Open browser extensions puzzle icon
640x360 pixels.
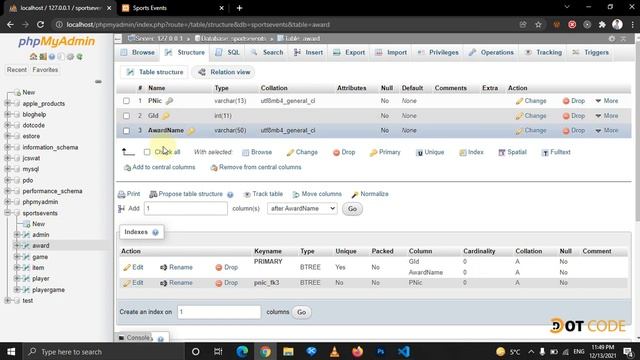(x=602, y=24)
